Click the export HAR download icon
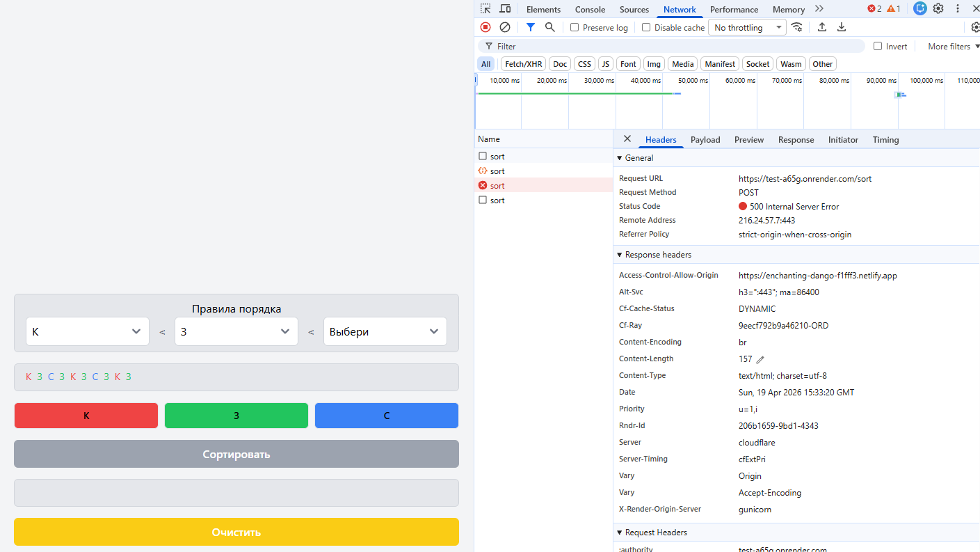 [x=842, y=27]
